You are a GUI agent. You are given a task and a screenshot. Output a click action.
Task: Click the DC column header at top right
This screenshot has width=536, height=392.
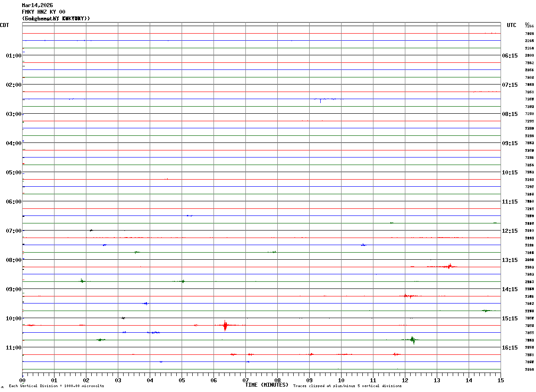coord(527,24)
